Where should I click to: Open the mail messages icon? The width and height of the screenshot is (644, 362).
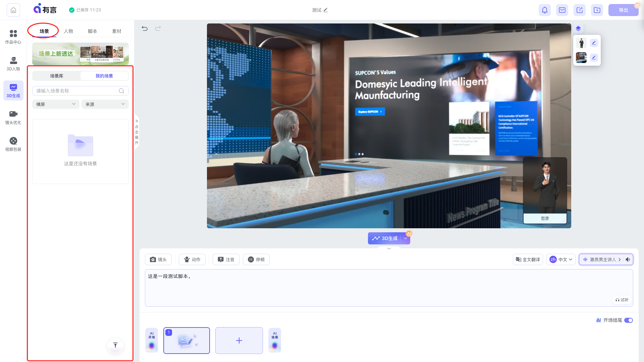click(x=562, y=10)
